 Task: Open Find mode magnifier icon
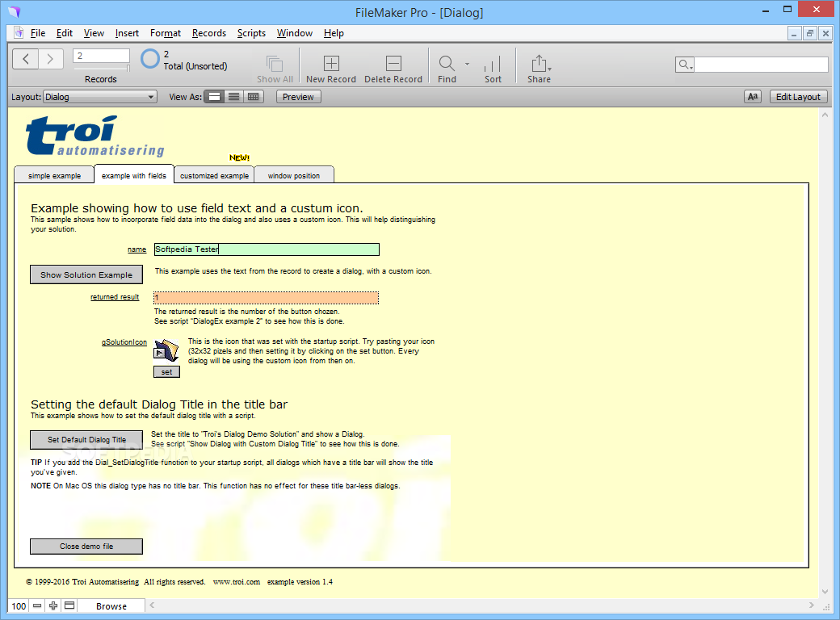coord(446,64)
